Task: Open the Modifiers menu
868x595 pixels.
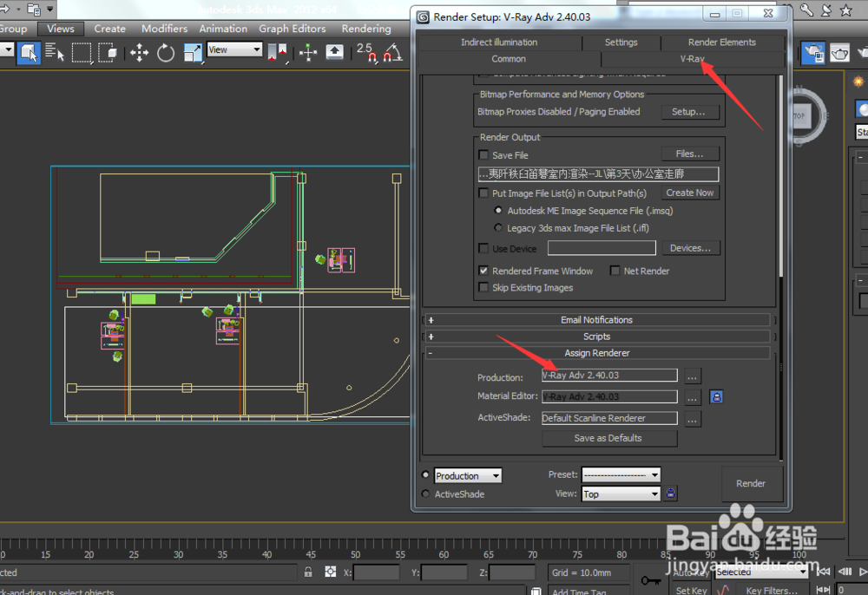Action: (164, 29)
